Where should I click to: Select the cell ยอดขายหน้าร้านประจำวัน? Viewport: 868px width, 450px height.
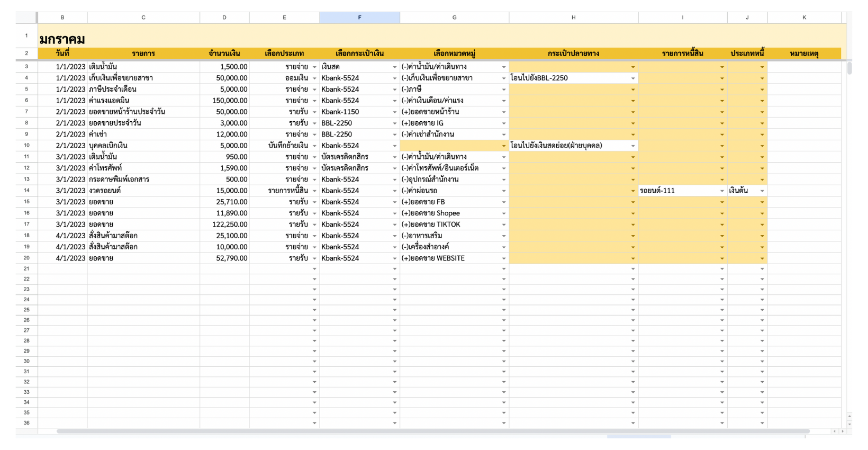[x=143, y=112]
